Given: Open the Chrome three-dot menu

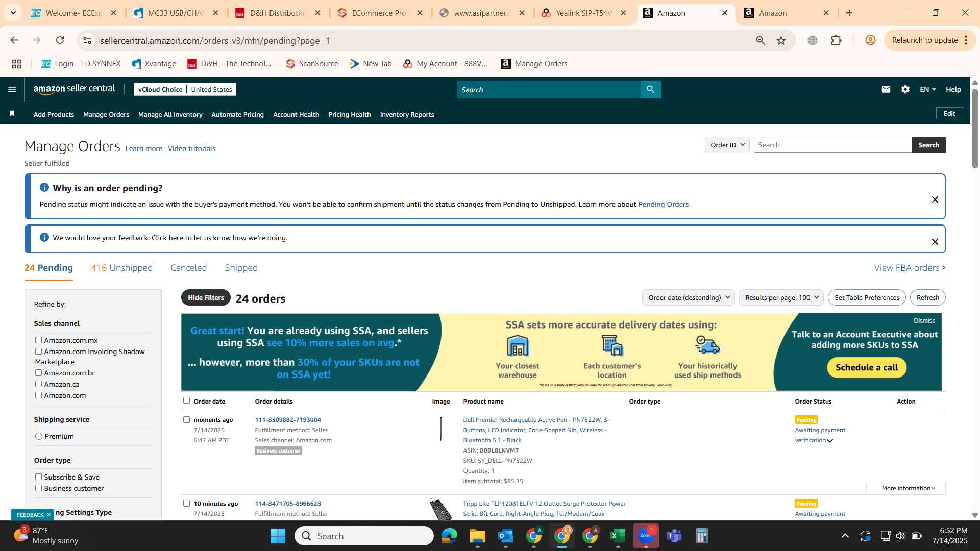Looking at the screenshot, I should click(x=966, y=40).
